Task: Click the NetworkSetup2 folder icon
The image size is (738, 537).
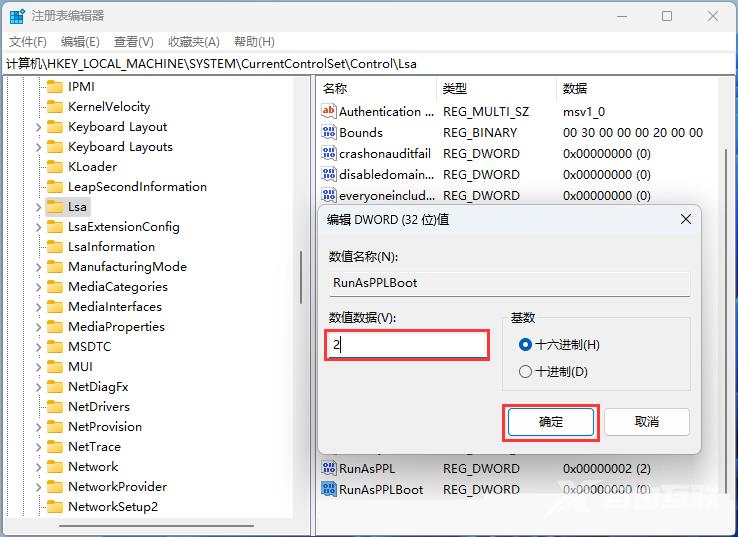Action: coord(55,507)
